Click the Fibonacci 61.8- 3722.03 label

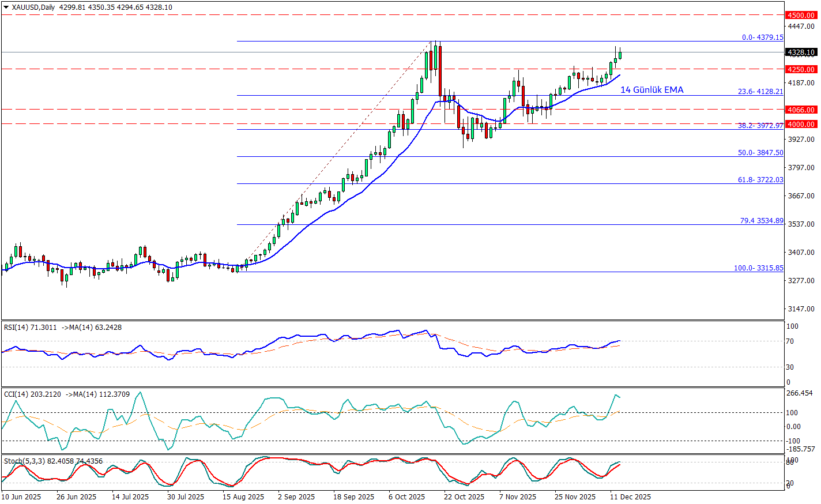(x=760, y=180)
